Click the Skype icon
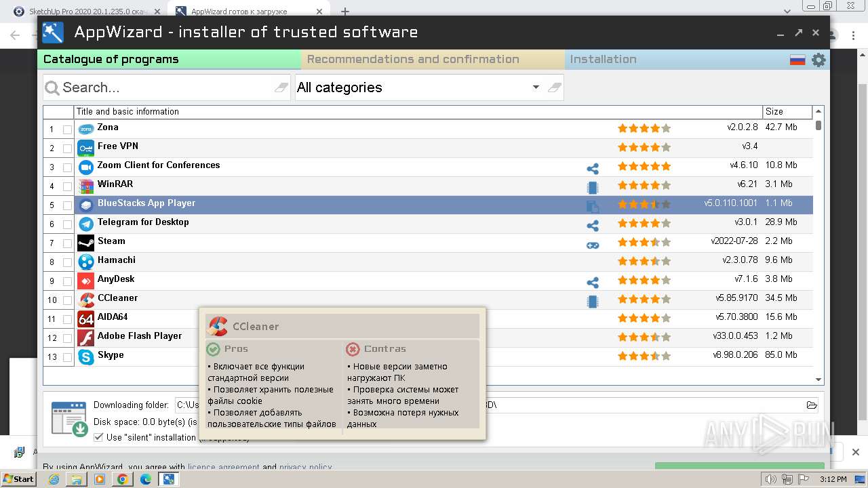 85,357
